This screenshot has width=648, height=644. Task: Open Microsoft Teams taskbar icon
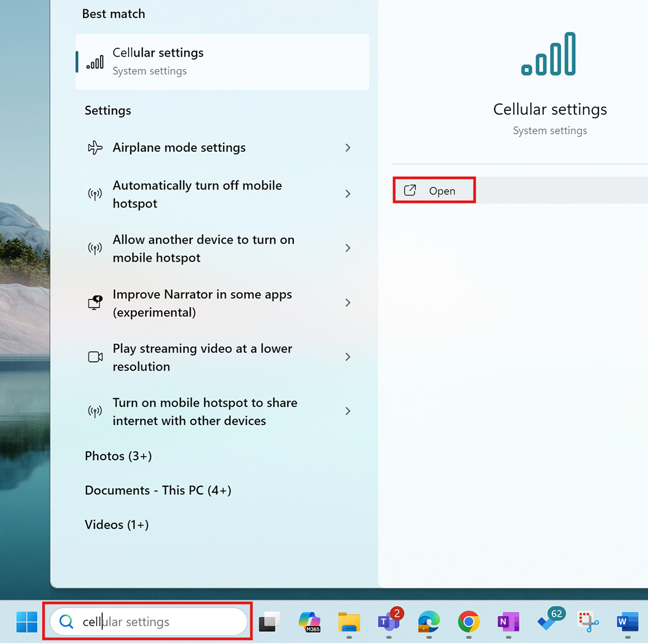[389, 622]
